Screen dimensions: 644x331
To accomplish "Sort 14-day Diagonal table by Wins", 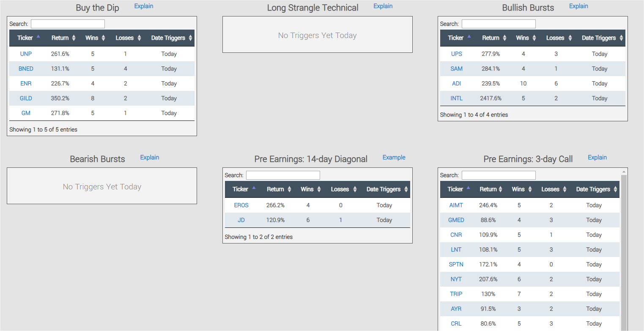I will [311, 189].
